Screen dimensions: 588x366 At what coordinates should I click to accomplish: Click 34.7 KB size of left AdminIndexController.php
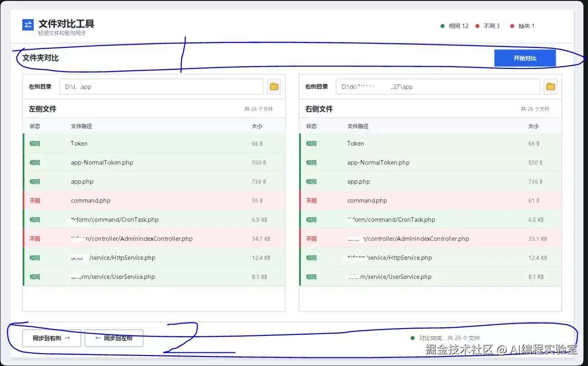coord(261,239)
